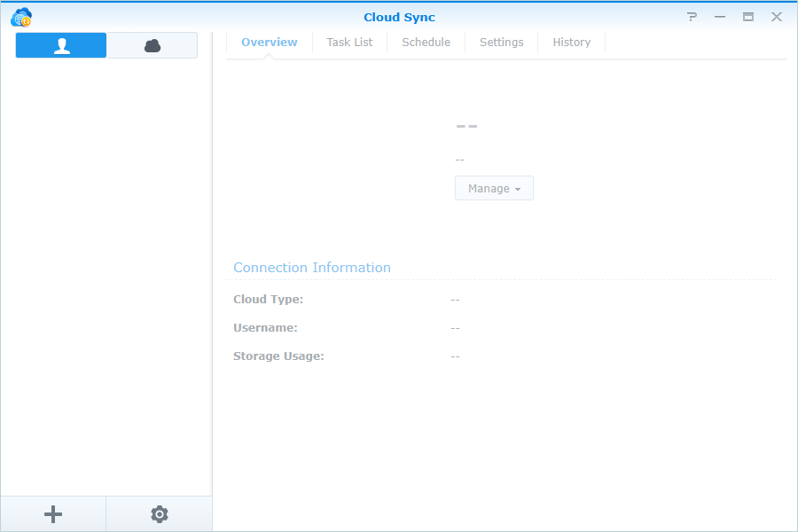View the History tab

572,43
